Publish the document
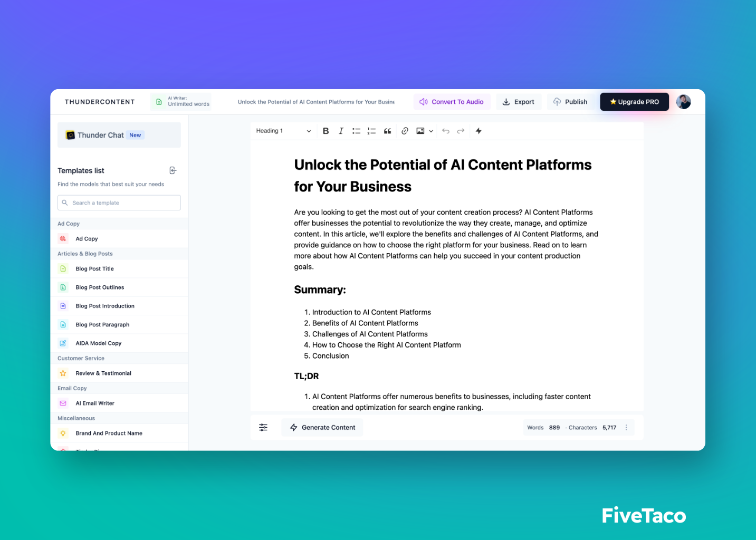The height and width of the screenshot is (540, 756). 570,102
